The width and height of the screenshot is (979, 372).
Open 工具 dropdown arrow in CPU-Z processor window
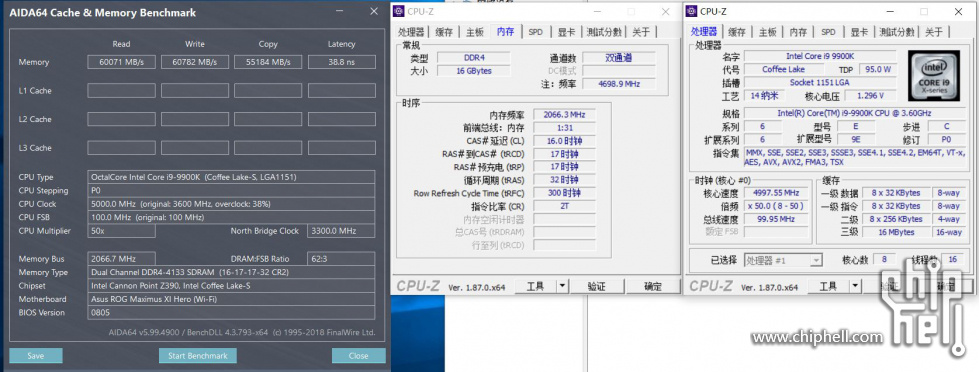pos(855,286)
